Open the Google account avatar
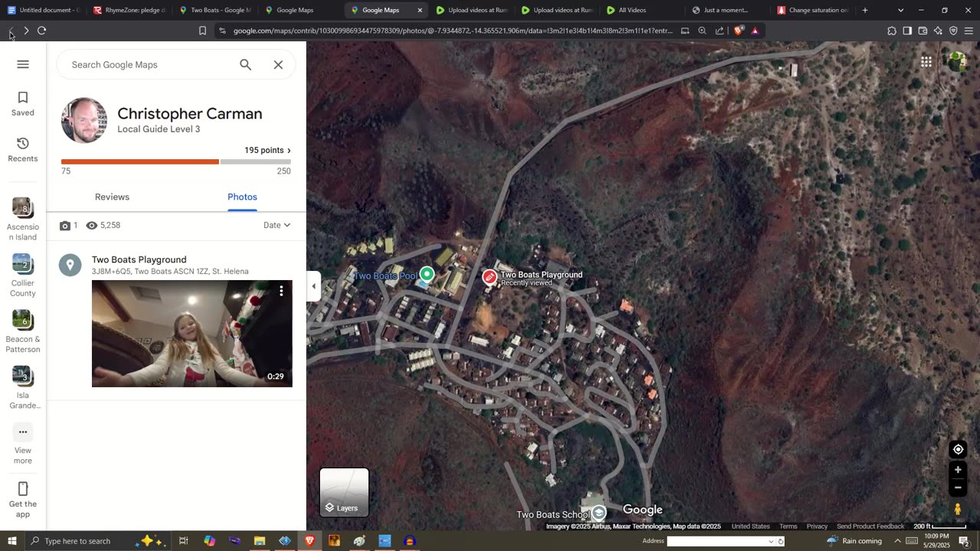 point(957,62)
